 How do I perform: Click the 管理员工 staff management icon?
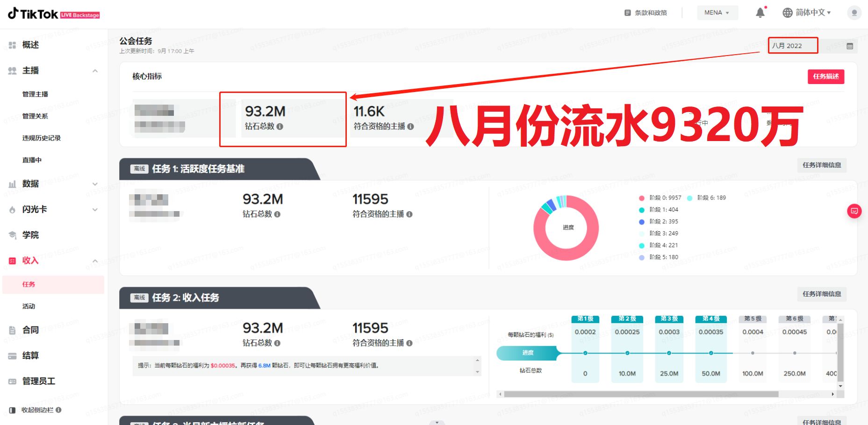tap(13, 381)
